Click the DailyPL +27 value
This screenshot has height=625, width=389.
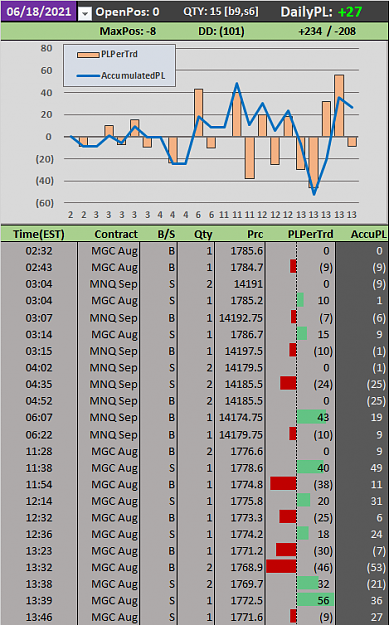click(x=350, y=12)
